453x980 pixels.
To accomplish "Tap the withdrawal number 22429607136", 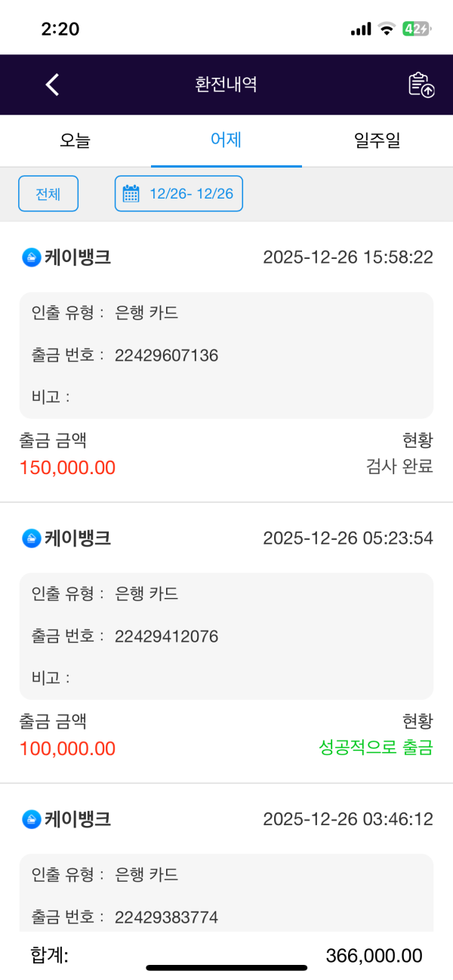I will [167, 355].
